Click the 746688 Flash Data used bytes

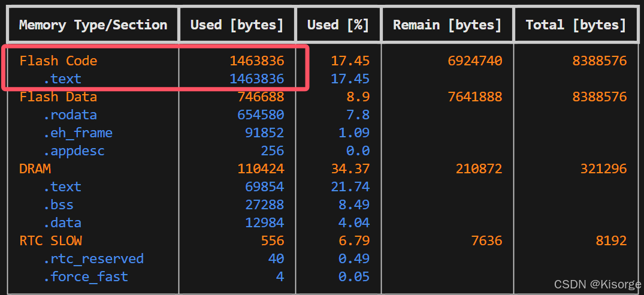[261, 97]
